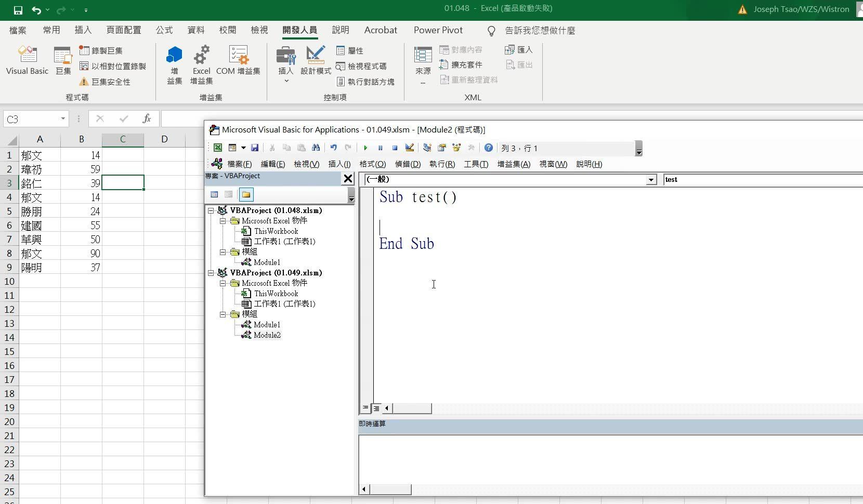Save the workbook from Excel quick access toolbar

18,10
